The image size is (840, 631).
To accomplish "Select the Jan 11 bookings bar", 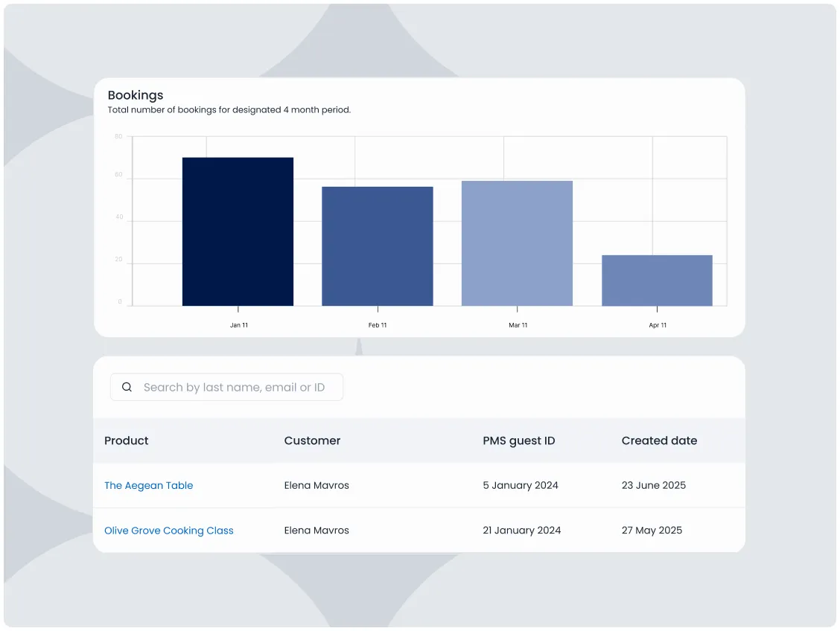I will point(238,231).
